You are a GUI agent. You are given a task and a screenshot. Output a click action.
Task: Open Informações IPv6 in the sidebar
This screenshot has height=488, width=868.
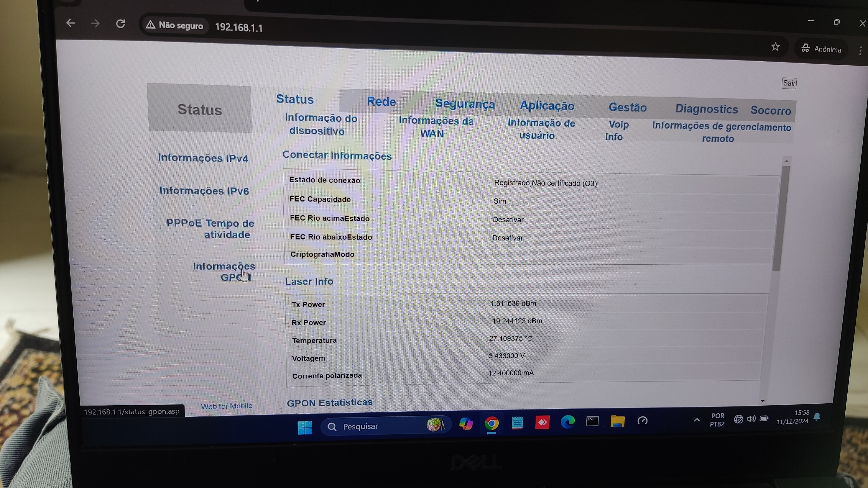[204, 191]
